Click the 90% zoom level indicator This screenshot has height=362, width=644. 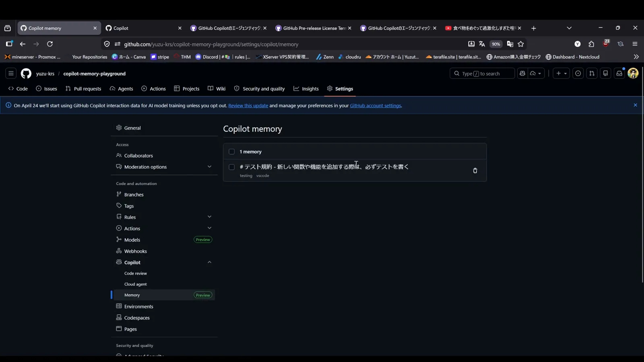(496, 44)
